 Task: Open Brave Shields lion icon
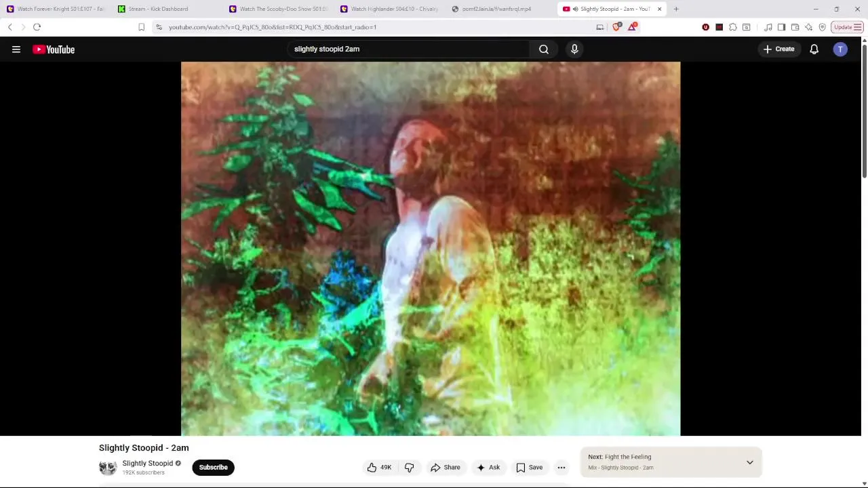point(616,27)
